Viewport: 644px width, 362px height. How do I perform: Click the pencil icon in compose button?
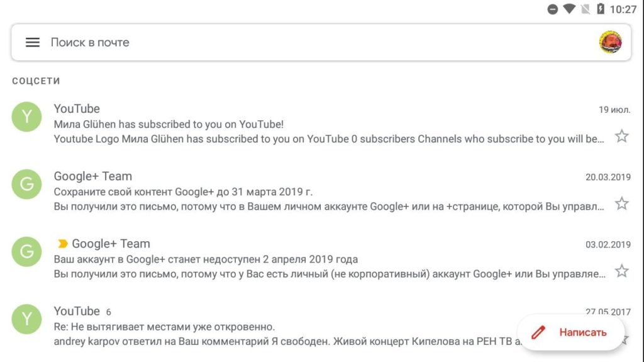point(538,332)
